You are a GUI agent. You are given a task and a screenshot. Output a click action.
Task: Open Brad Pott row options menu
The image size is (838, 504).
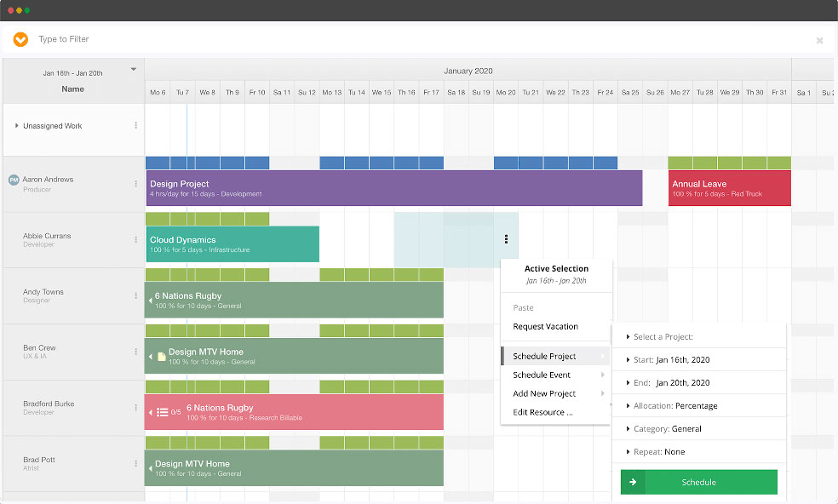point(135,464)
